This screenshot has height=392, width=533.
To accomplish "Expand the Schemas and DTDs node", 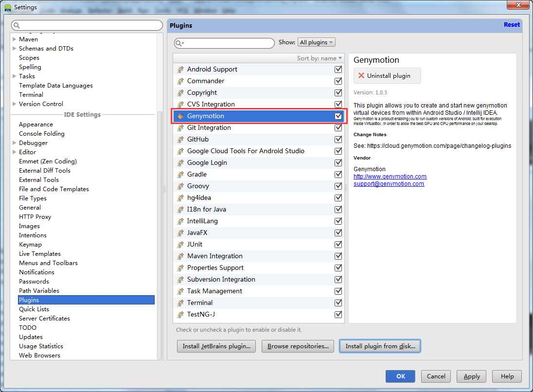I will coord(14,48).
